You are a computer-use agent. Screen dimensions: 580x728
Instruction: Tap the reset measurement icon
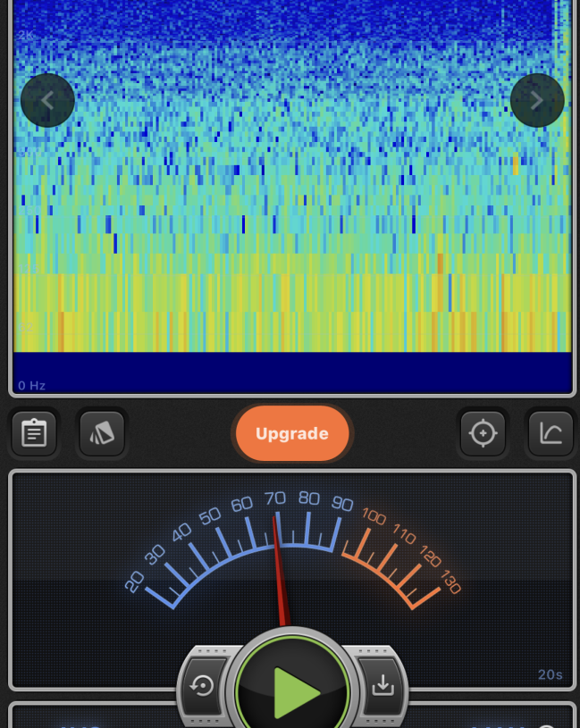(x=202, y=685)
